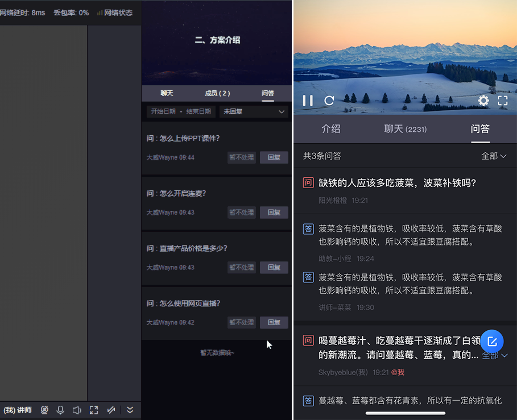
Task: Open the 全部 filter dropdown beside 共3条问答
Action: [x=493, y=156]
